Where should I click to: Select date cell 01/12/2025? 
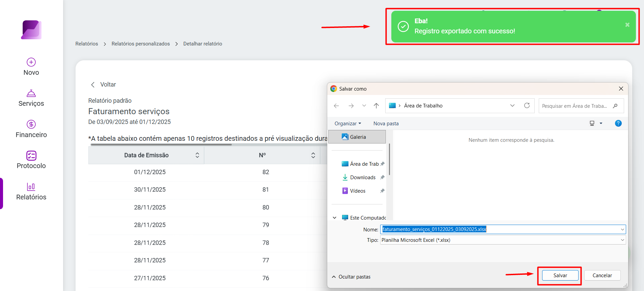(150, 172)
